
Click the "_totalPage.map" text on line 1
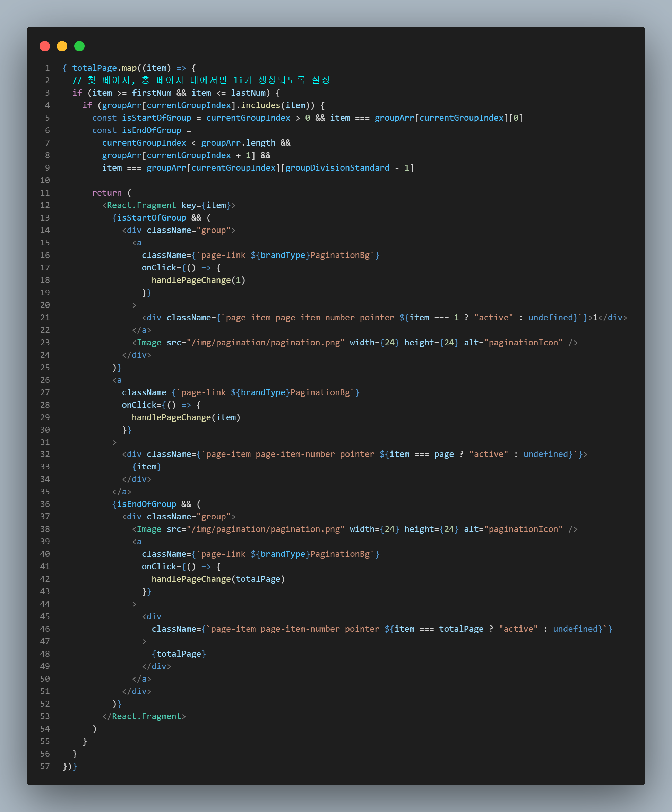(102, 68)
